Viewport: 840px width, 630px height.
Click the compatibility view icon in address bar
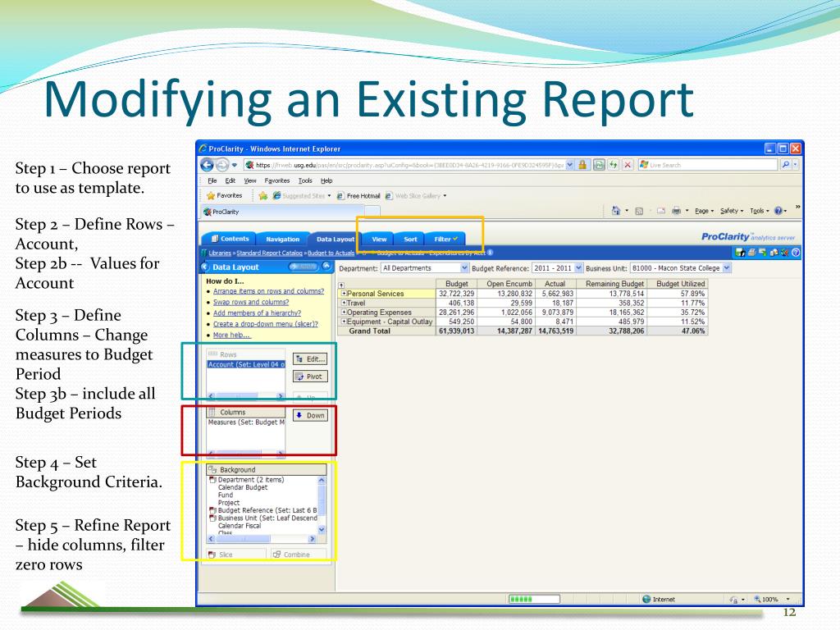[x=599, y=165]
